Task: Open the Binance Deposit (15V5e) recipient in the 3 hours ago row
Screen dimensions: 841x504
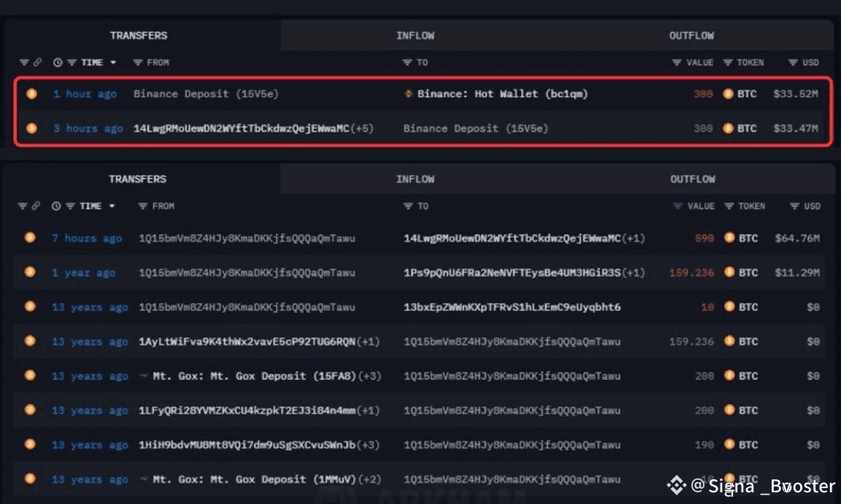Action: (476, 128)
